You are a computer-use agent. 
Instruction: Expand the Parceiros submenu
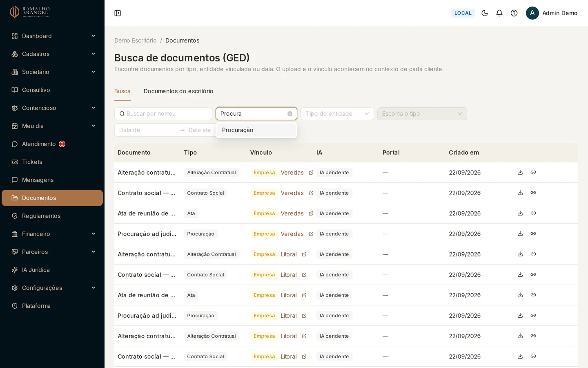click(94, 252)
